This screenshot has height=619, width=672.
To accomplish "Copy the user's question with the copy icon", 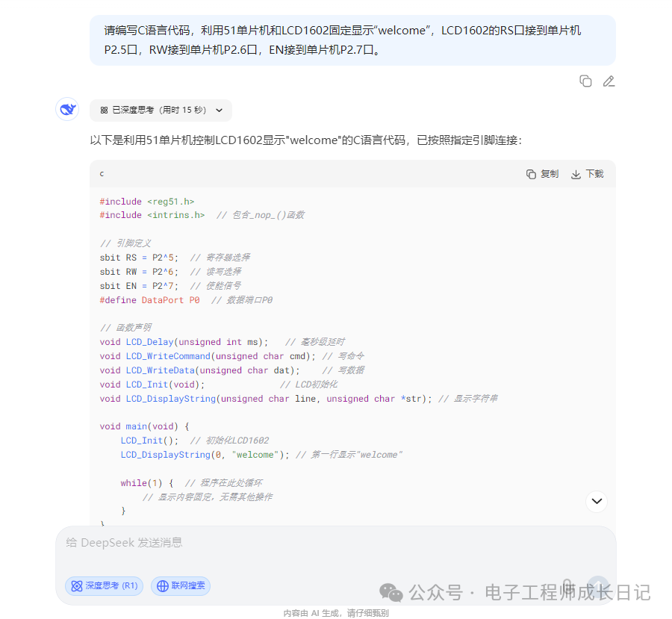I will (x=585, y=81).
